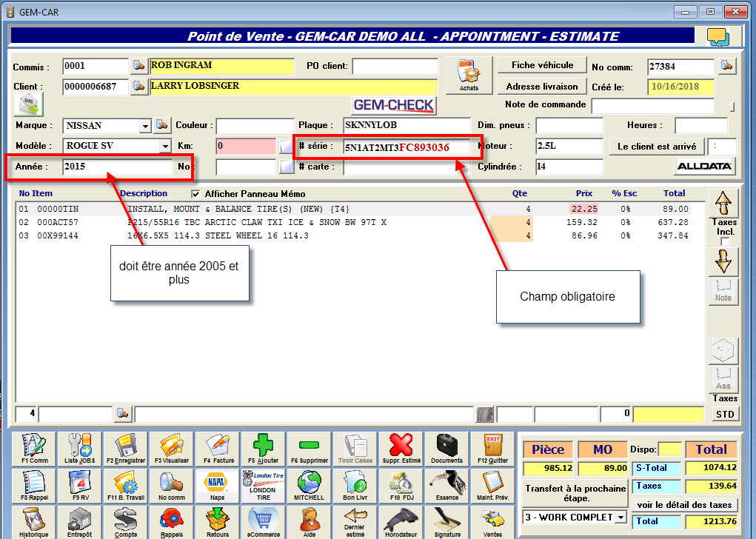This screenshot has width=756, height=539.
Task: Open the Compte account icon
Action: pos(126,522)
